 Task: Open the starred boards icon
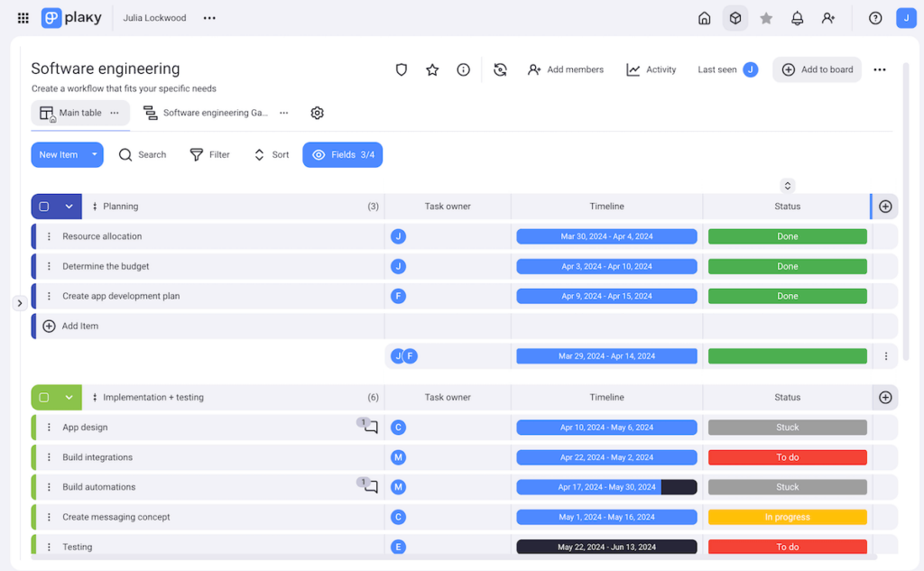766,17
